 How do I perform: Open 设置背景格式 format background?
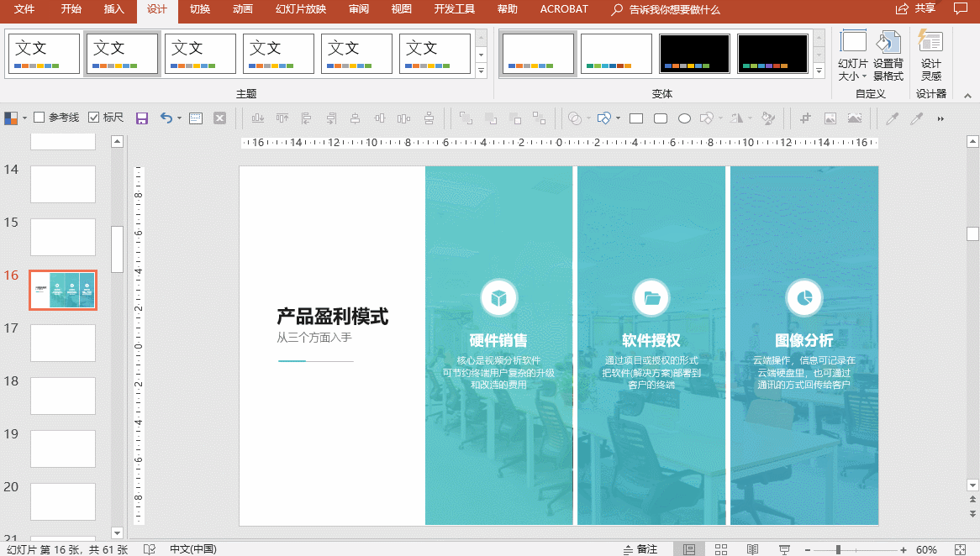coord(888,56)
